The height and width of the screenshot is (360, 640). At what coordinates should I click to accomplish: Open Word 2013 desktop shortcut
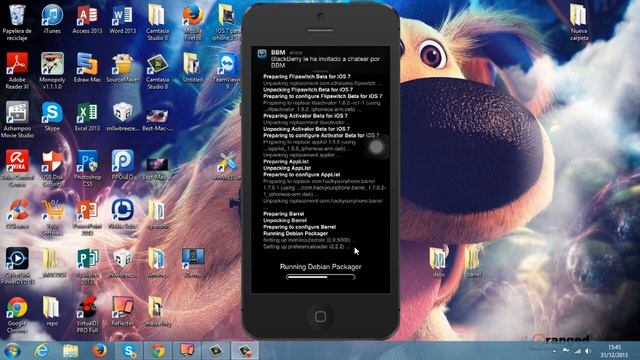tap(122, 19)
